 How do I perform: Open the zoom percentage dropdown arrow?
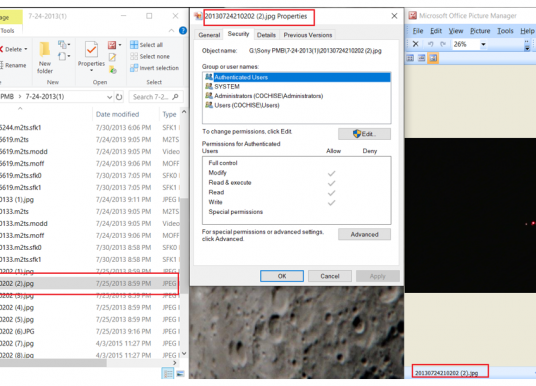click(483, 44)
